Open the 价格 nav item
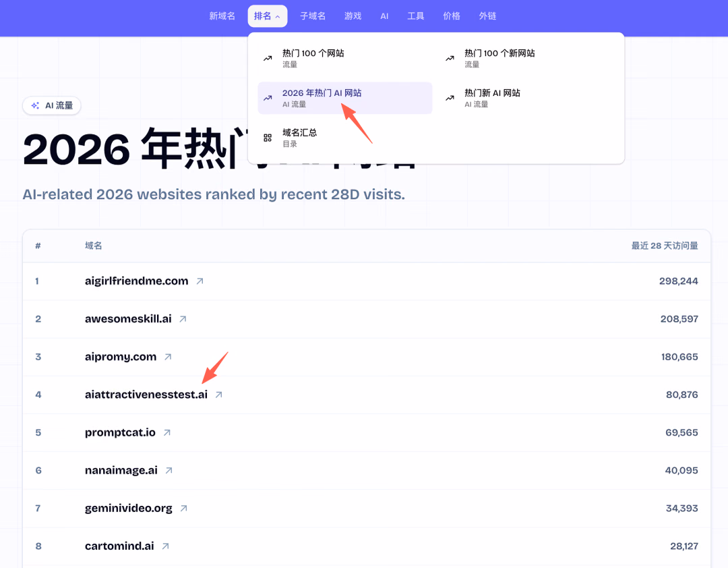 (x=451, y=16)
